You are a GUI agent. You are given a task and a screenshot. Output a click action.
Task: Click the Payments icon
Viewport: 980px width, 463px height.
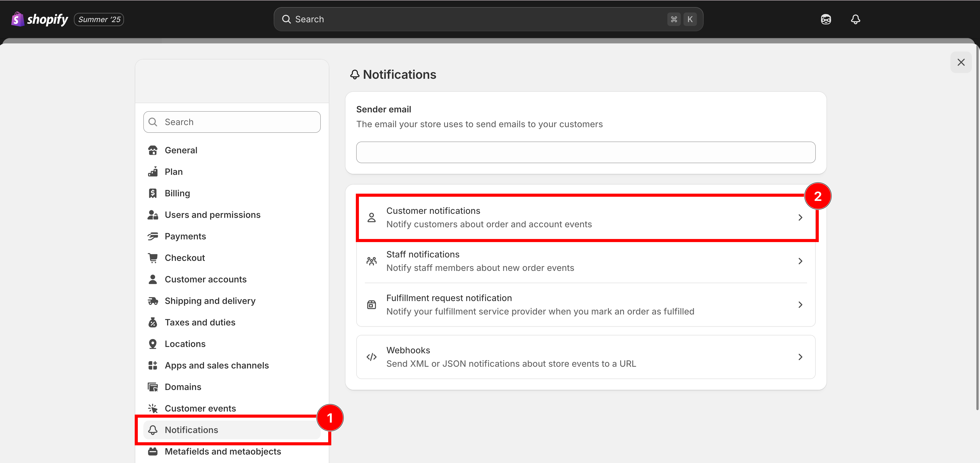click(x=153, y=236)
